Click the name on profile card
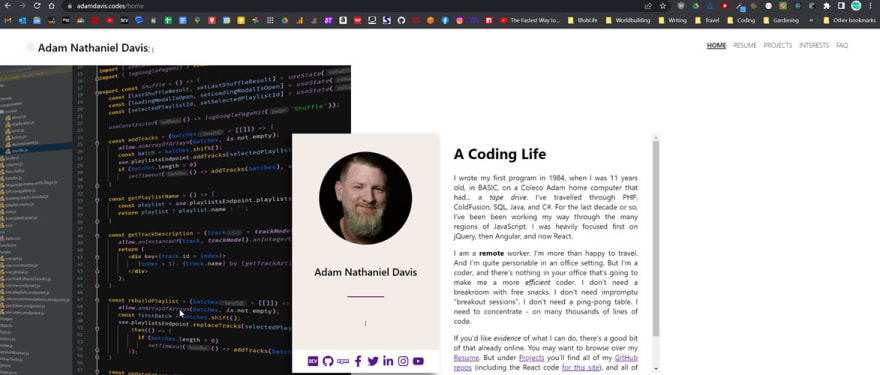This screenshot has height=375, width=880. [x=365, y=272]
